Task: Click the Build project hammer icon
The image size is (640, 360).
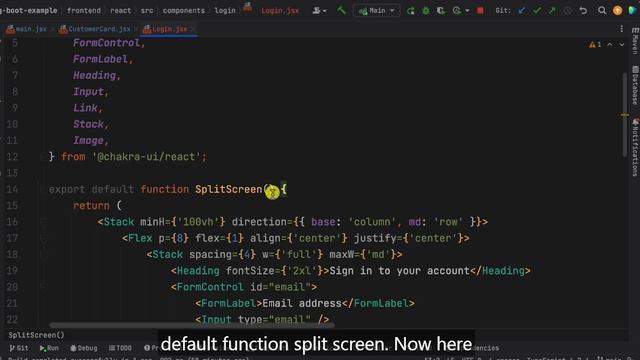Action: 341,11
